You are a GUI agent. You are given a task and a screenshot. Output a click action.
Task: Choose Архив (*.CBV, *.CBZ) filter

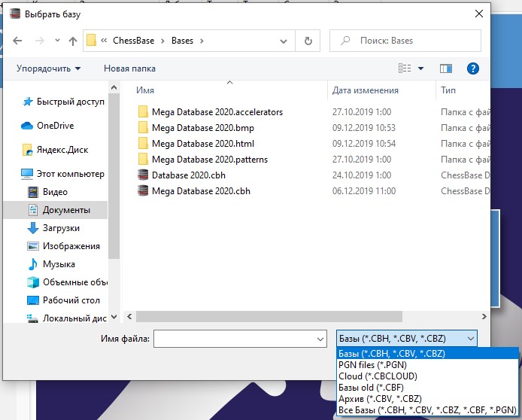(428, 399)
